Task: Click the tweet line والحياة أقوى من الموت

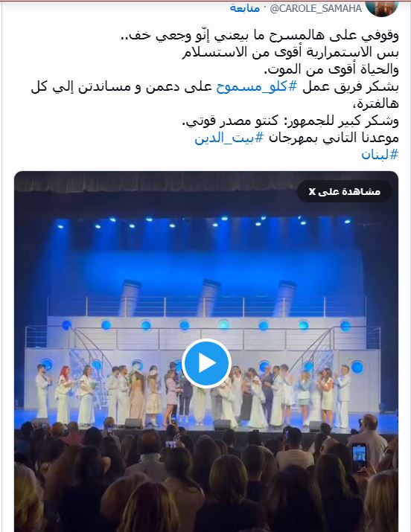Action: 331,70
